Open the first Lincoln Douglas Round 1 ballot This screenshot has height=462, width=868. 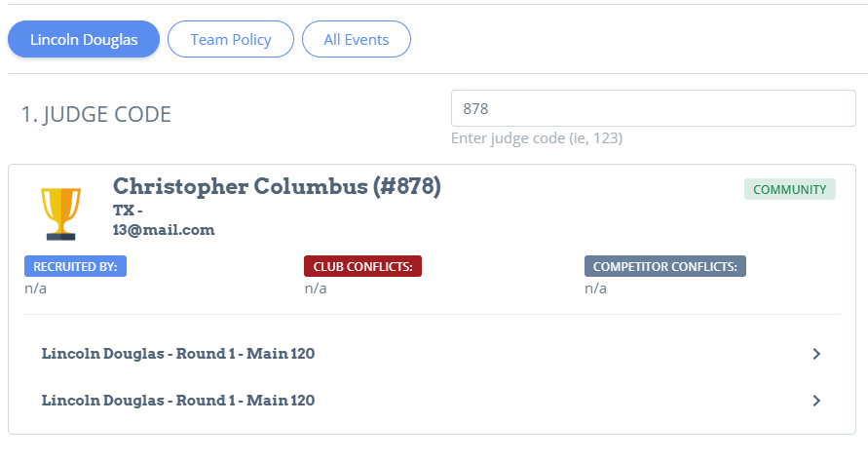pos(432,354)
